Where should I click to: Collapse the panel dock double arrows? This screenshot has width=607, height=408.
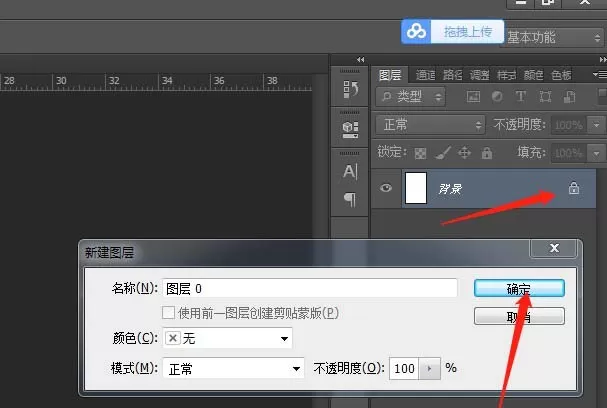(361, 60)
